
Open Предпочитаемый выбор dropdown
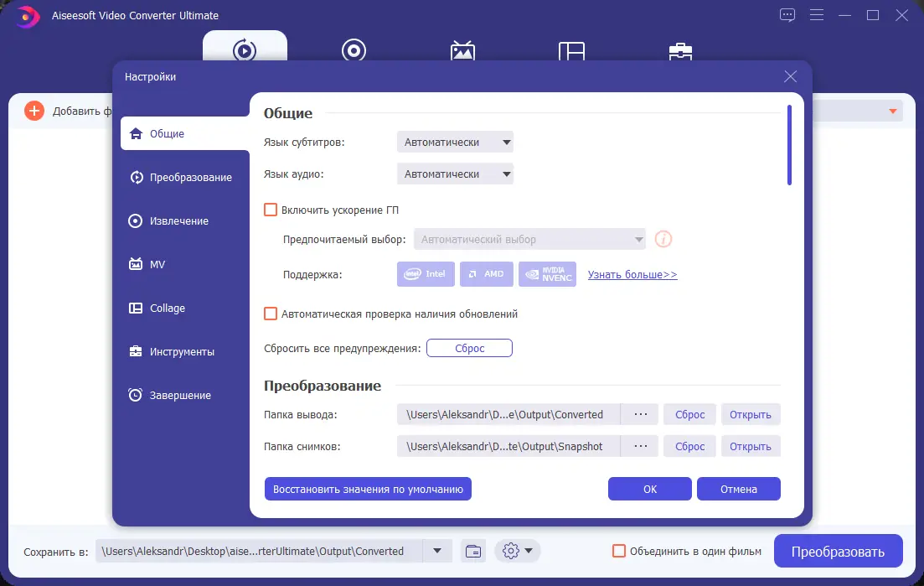[529, 240]
